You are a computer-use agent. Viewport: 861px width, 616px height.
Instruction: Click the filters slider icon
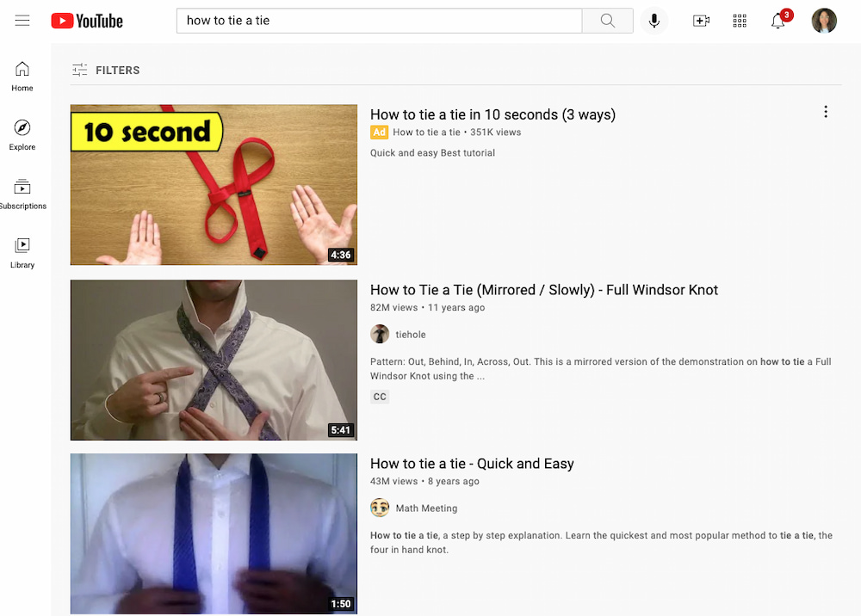79,70
